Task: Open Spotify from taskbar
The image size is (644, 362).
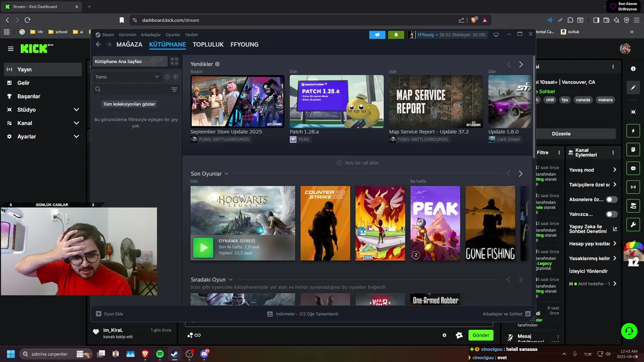Action: click(159, 354)
